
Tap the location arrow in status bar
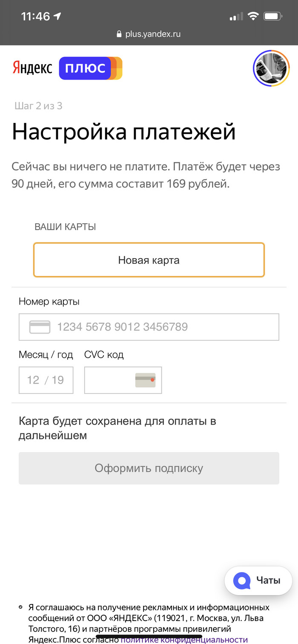[57, 17]
